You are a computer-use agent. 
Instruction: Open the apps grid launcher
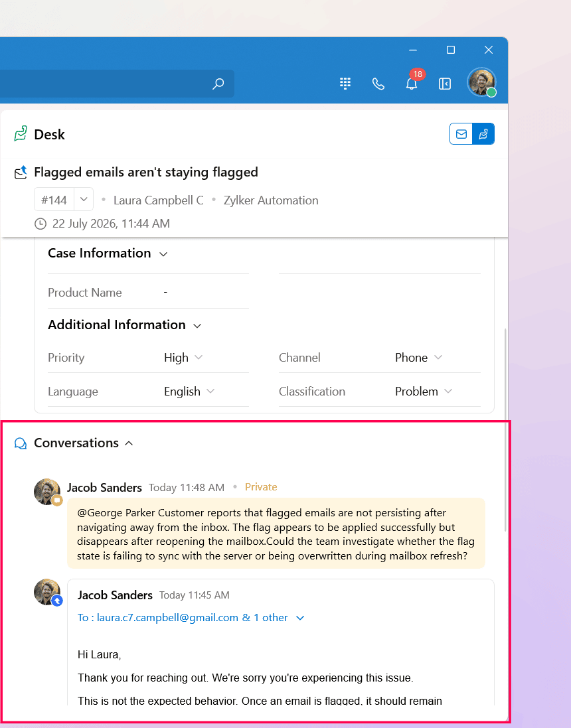pyautogui.click(x=345, y=84)
